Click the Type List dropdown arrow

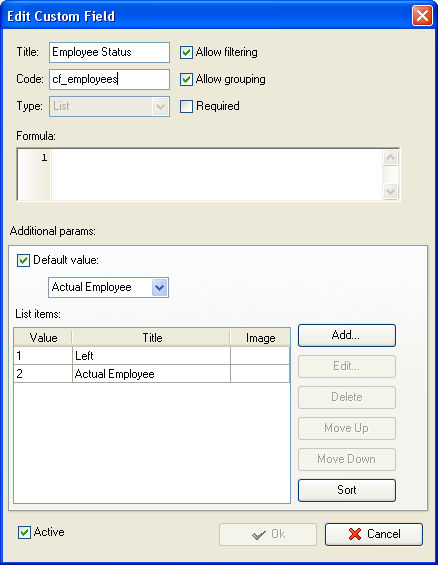pos(160,107)
